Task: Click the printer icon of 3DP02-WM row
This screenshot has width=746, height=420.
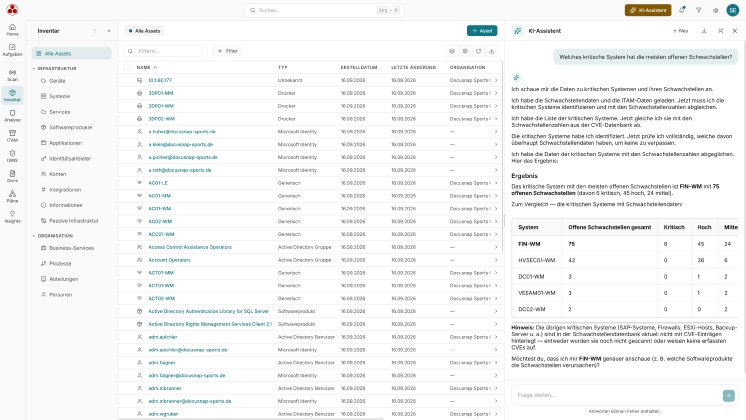Action: click(139, 119)
